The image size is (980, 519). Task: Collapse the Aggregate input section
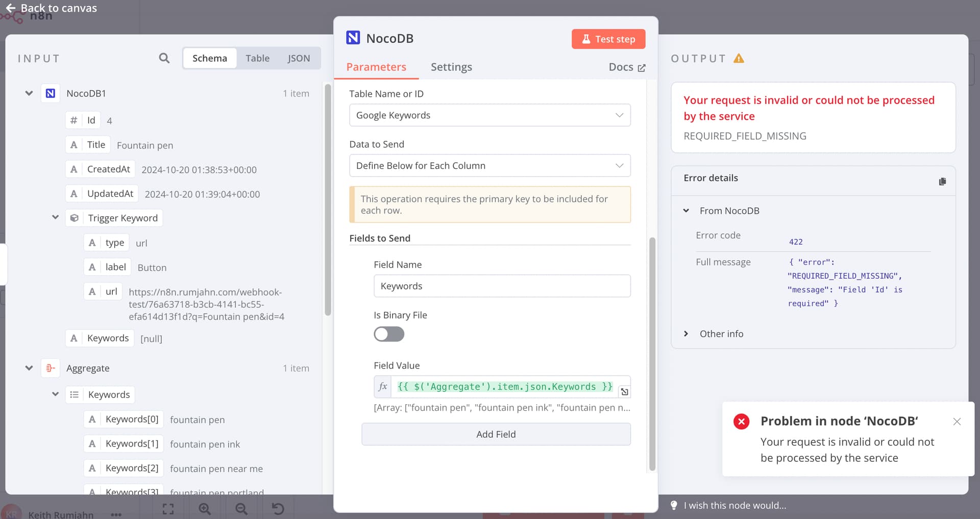click(x=29, y=368)
